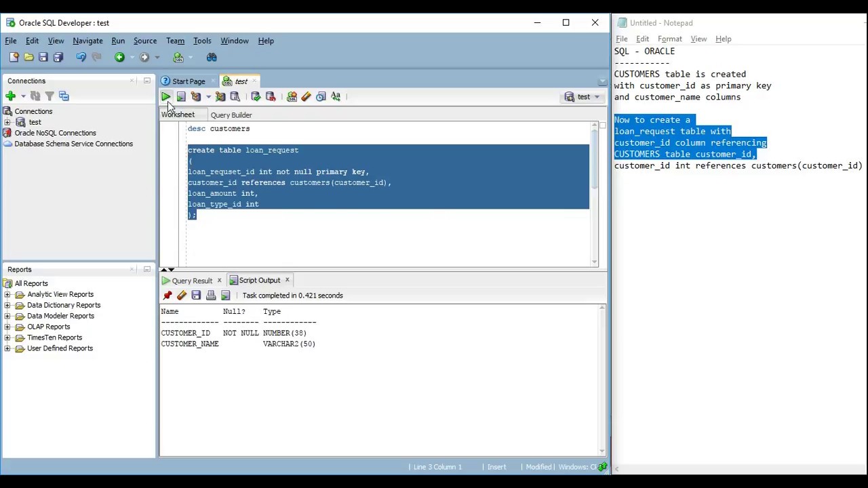Screen dimensions: 868x488
Task: Open the SQL Worksheet connection dropdown arrow
Action: [x=191, y=58]
